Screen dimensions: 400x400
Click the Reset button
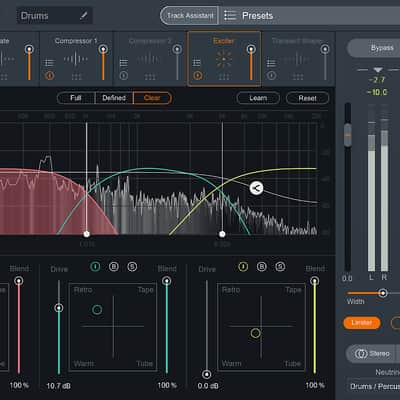pos(307,98)
